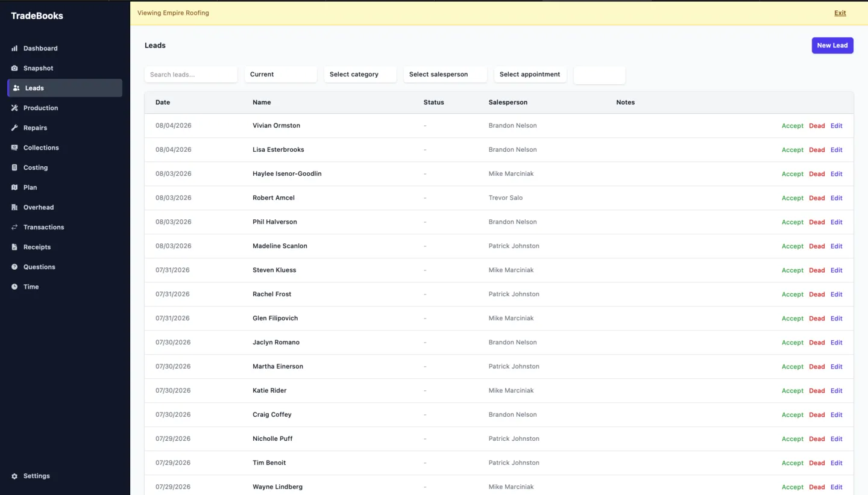Open the Select salesperson dropdown
The image size is (868, 495).
[445, 75]
